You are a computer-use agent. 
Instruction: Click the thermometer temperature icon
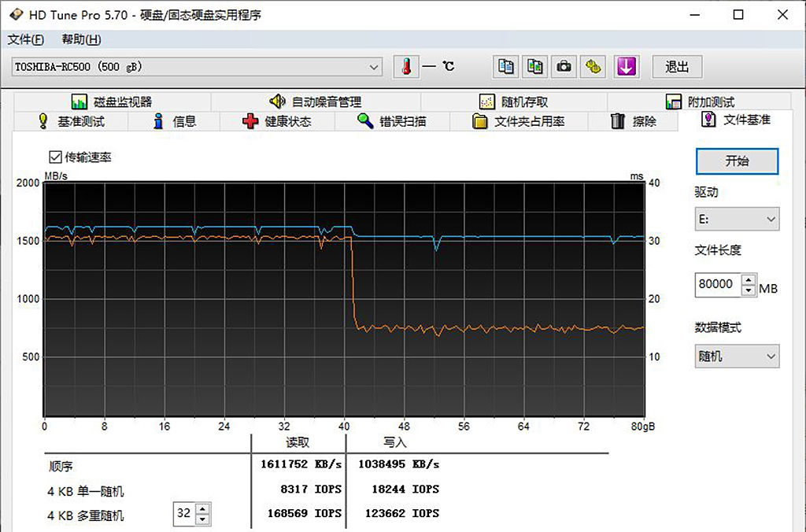click(x=405, y=67)
